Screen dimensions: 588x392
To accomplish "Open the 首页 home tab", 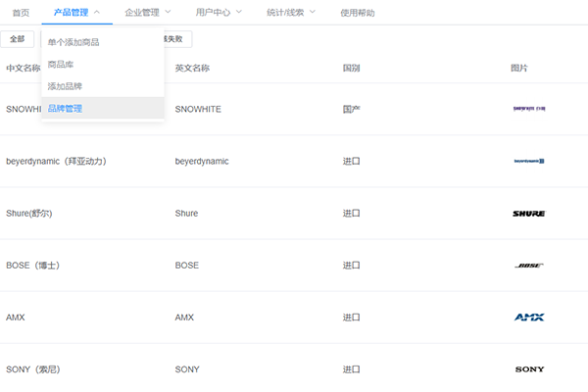I will coord(21,13).
